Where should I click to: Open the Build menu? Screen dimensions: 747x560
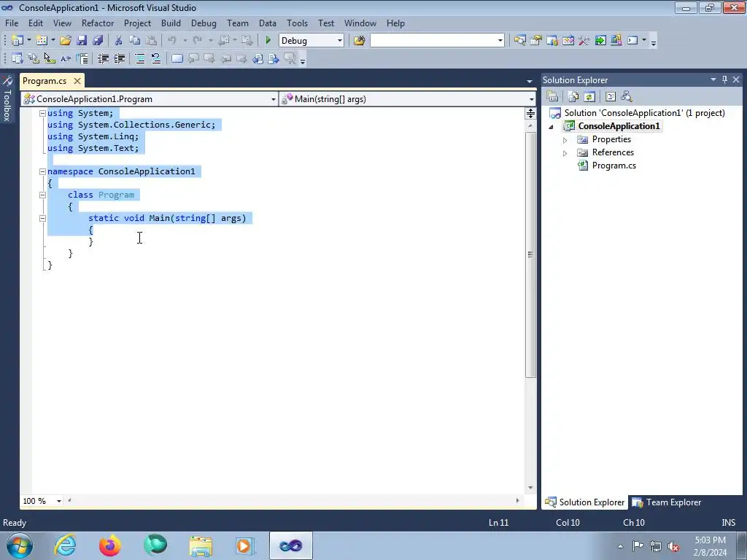tap(171, 23)
